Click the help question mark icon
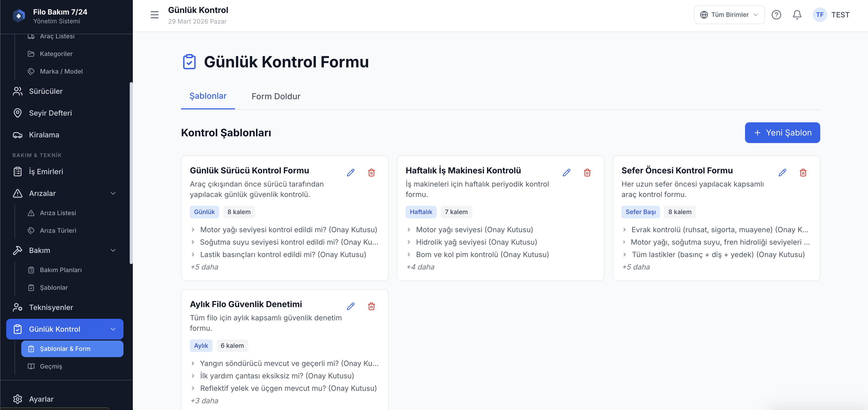 [x=776, y=15]
